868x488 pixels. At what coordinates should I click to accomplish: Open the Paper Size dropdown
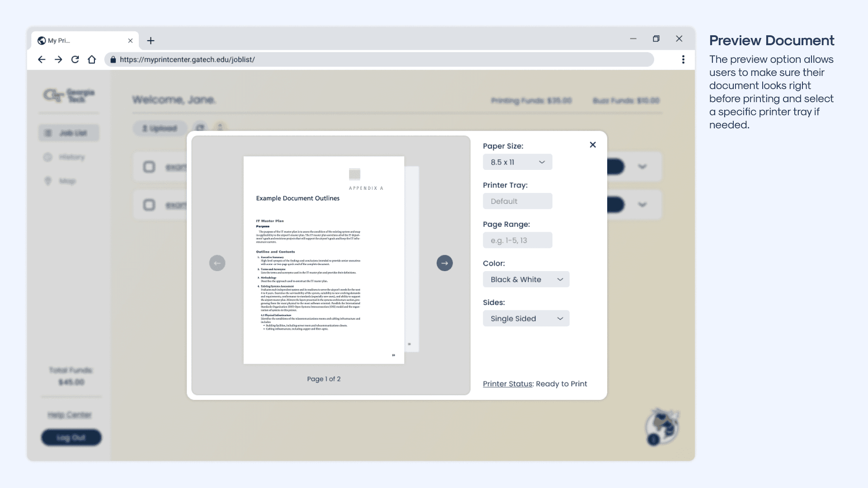(x=517, y=162)
